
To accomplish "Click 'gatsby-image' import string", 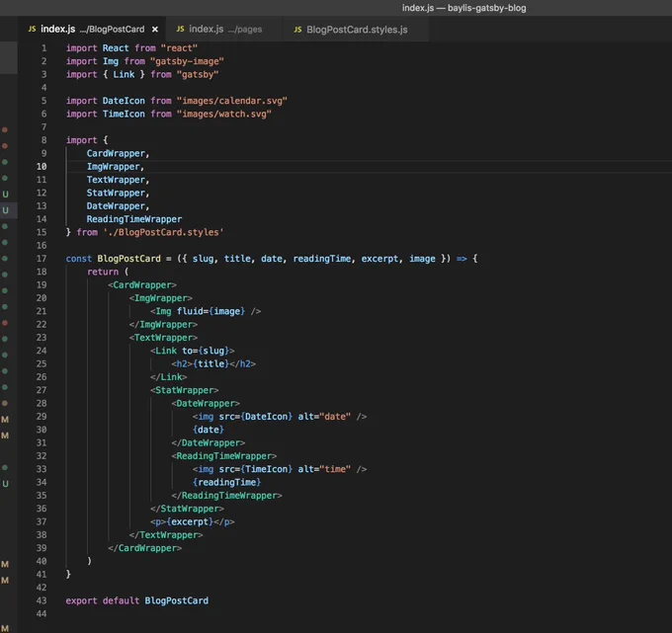I will point(187,61).
